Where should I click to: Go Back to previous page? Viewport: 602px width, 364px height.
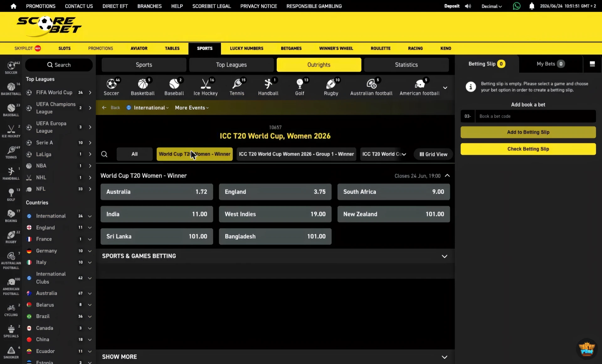111,108
